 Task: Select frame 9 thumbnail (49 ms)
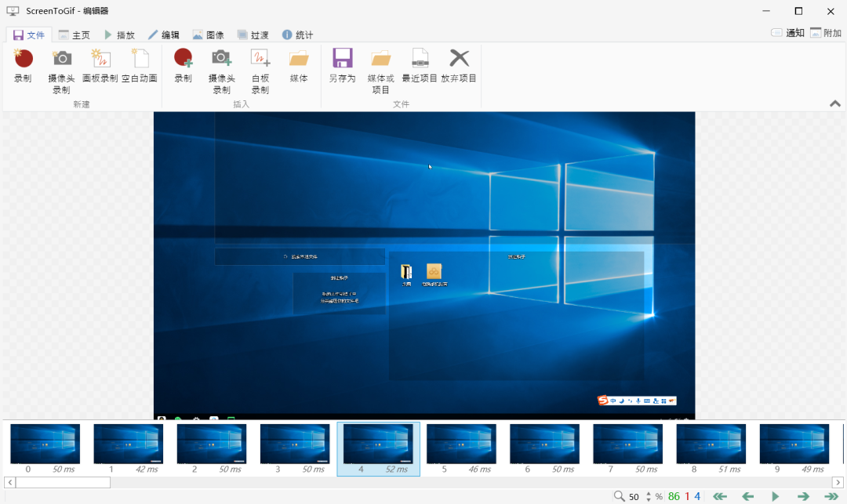(x=794, y=449)
